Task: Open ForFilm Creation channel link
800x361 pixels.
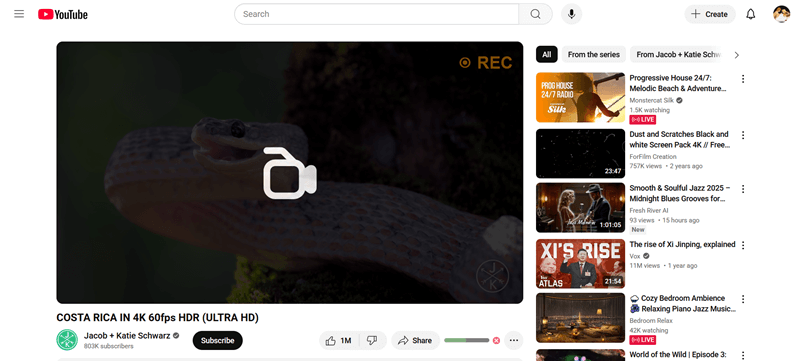Action: click(653, 157)
